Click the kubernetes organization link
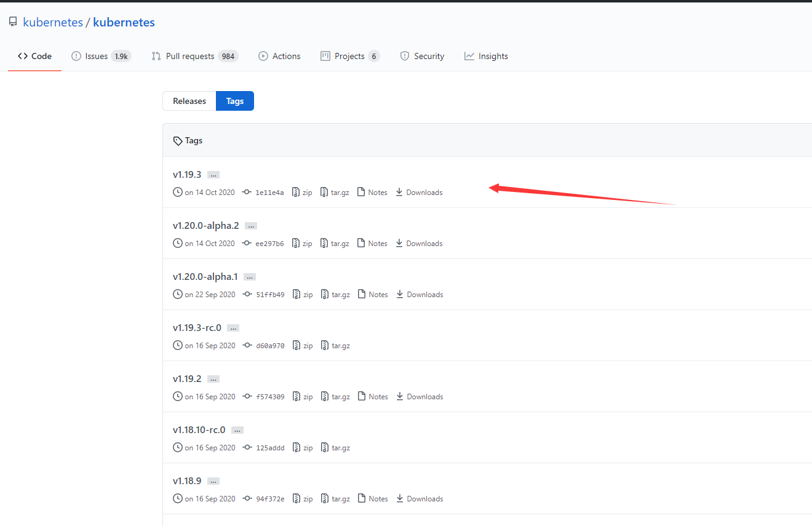This screenshot has height=526, width=812. click(53, 23)
